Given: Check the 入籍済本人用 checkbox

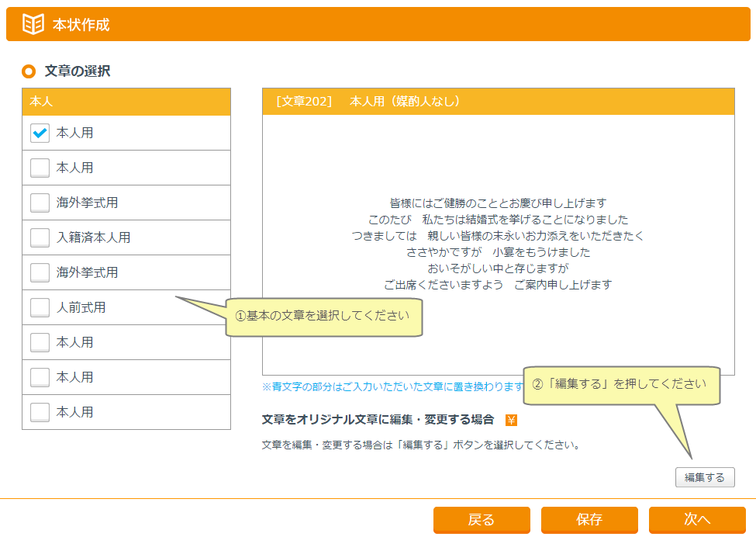Looking at the screenshot, I should click(40, 237).
